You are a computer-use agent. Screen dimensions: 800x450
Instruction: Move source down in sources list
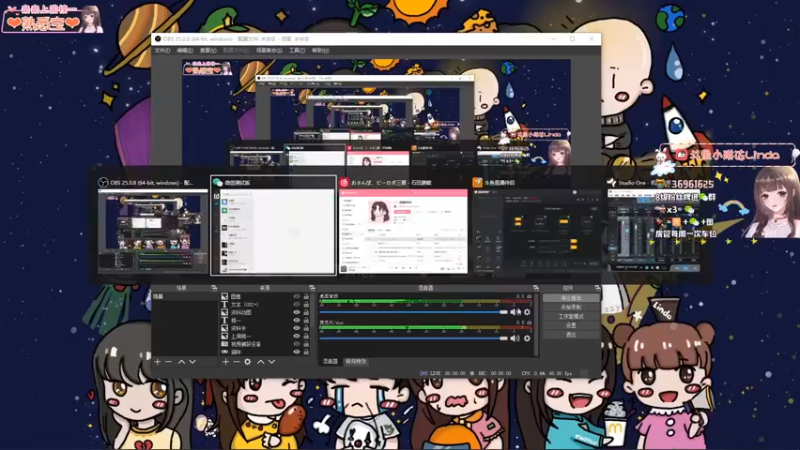[x=271, y=362]
